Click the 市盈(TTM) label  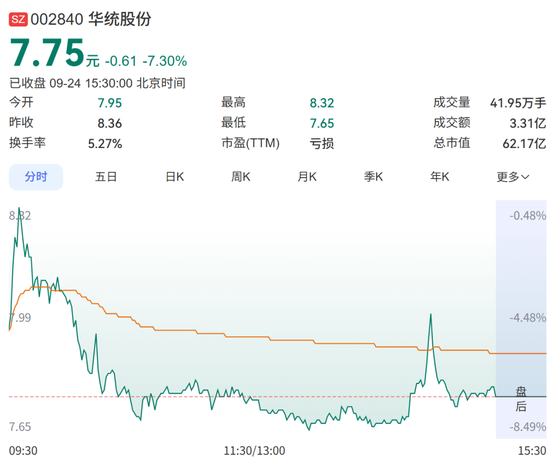(250, 143)
